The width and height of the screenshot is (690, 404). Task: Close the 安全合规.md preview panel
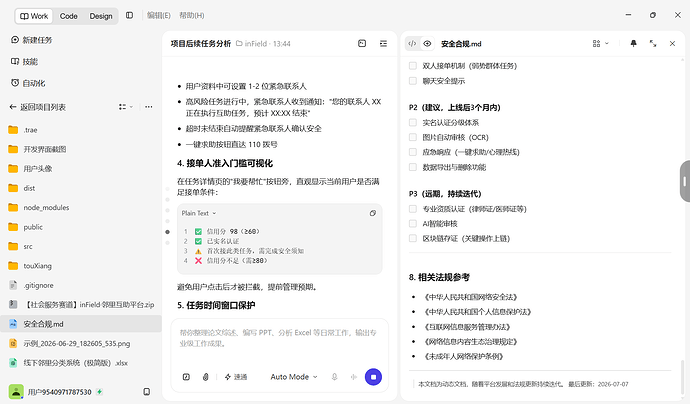pos(672,43)
